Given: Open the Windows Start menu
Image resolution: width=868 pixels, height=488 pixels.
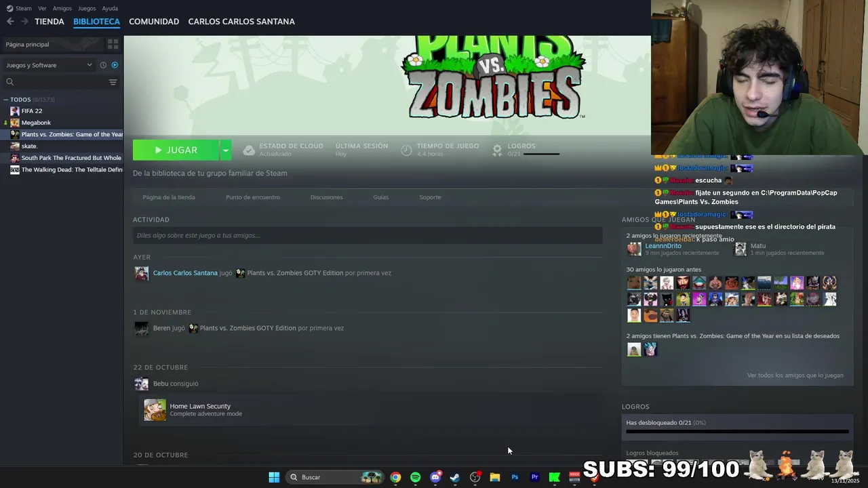Looking at the screenshot, I should (274, 477).
